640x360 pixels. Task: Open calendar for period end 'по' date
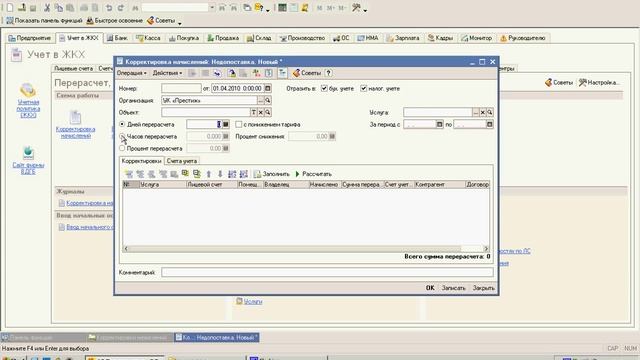click(490, 124)
